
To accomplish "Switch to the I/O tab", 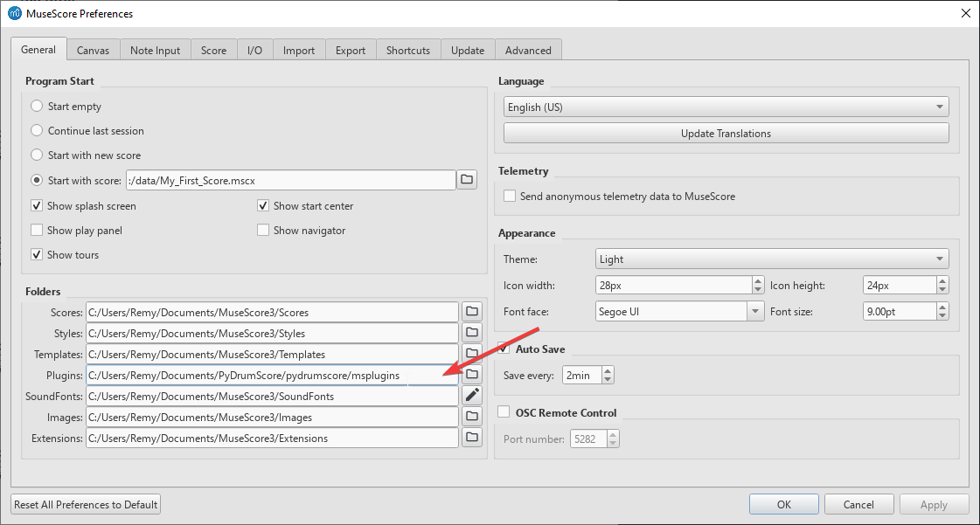I will [255, 50].
